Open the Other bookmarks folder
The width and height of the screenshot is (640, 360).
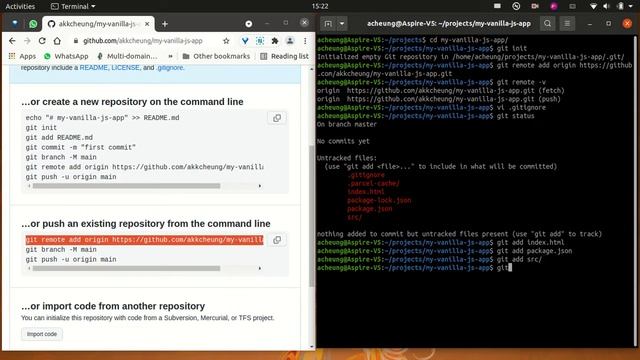(x=216, y=56)
